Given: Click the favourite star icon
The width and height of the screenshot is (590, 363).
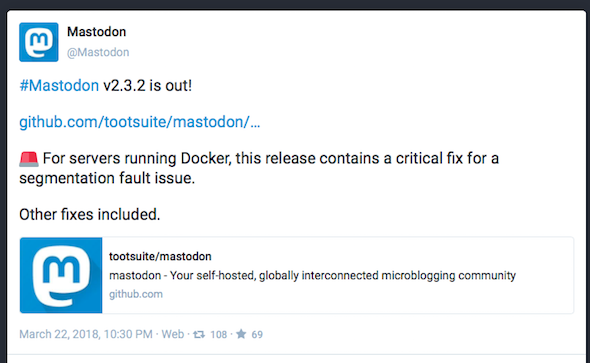Looking at the screenshot, I should 241,334.
